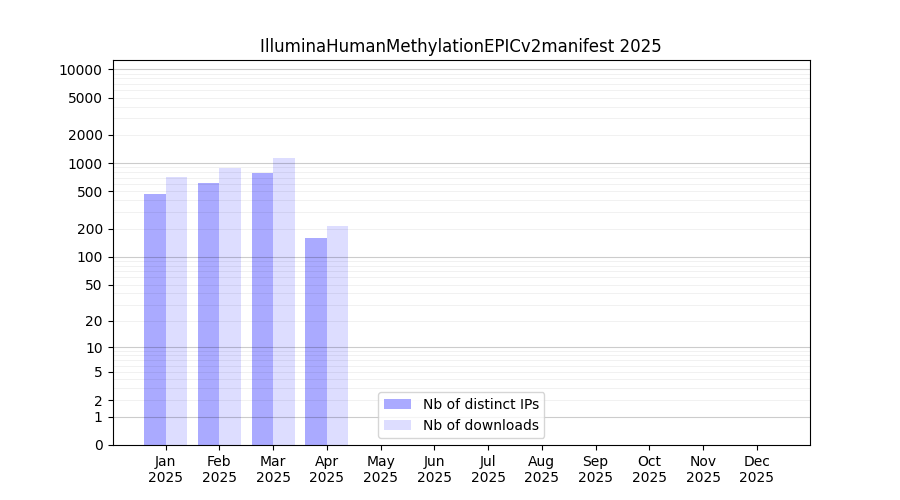This screenshot has height=500, width=900.
Task: Click the Nb of downloads legend label
Action: pyautogui.click(x=481, y=425)
